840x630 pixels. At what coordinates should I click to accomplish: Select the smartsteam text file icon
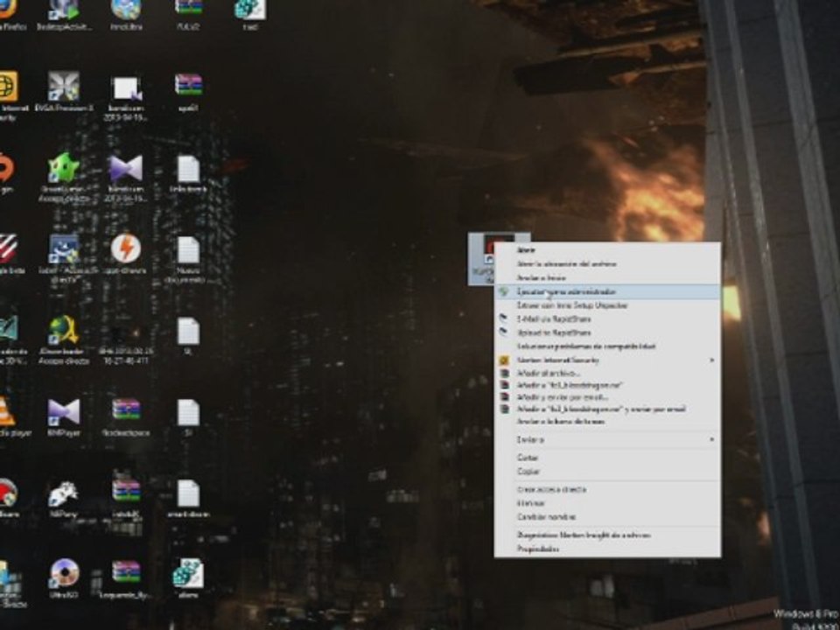pyautogui.click(x=188, y=493)
